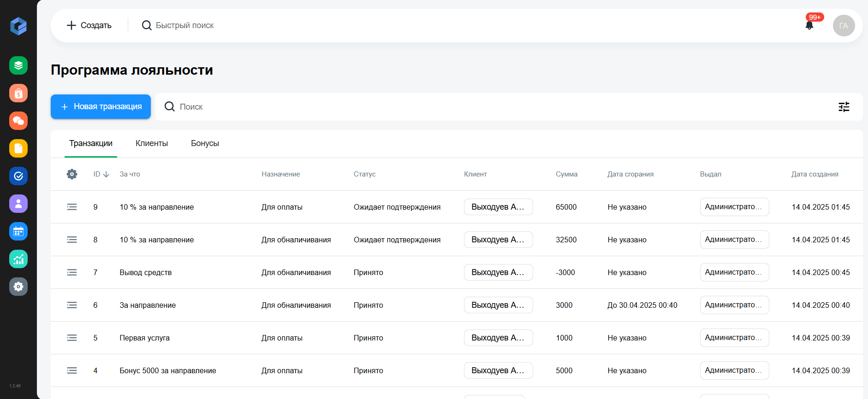
Task: Open row menu for transaction 8
Action: tap(72, 240)
